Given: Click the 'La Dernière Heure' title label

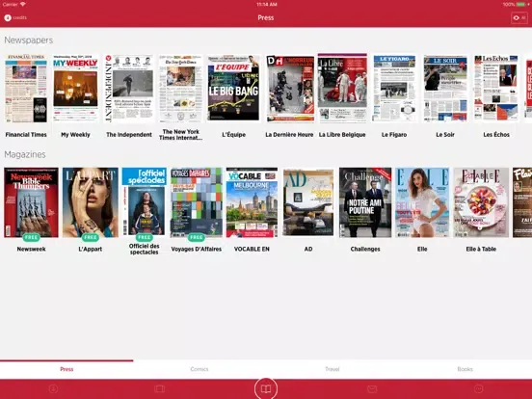Looking at the screenshot, I should 289,135.
